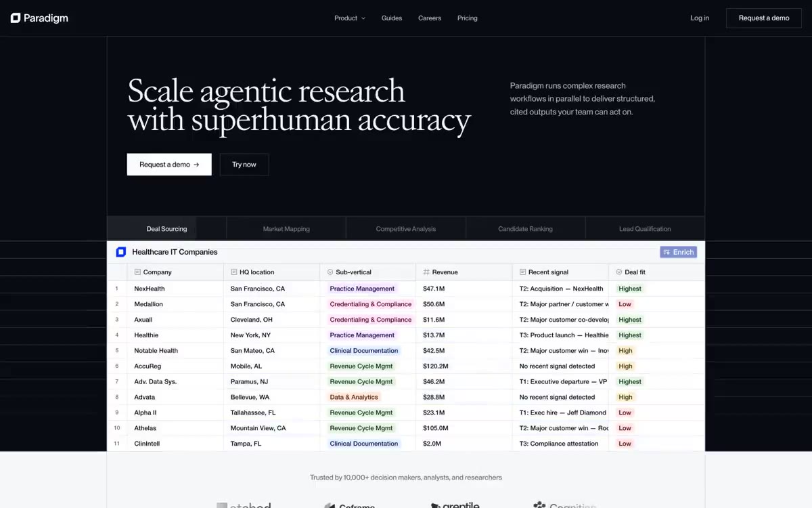
Task: Click the Axuall company cell
Action: coord(175,320)
